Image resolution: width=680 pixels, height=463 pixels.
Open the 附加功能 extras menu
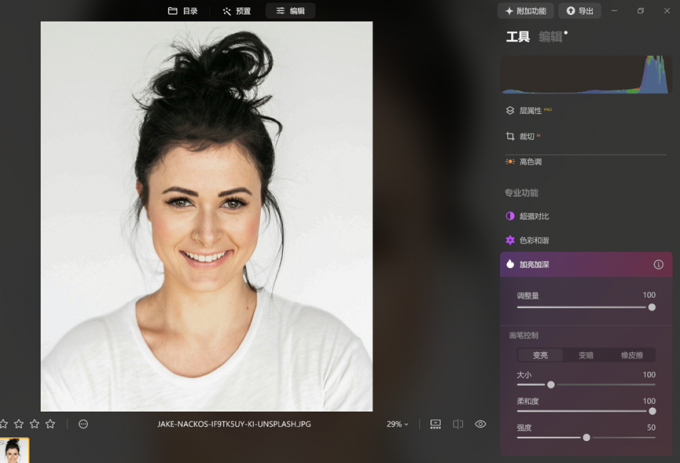[x=526, y=11]
